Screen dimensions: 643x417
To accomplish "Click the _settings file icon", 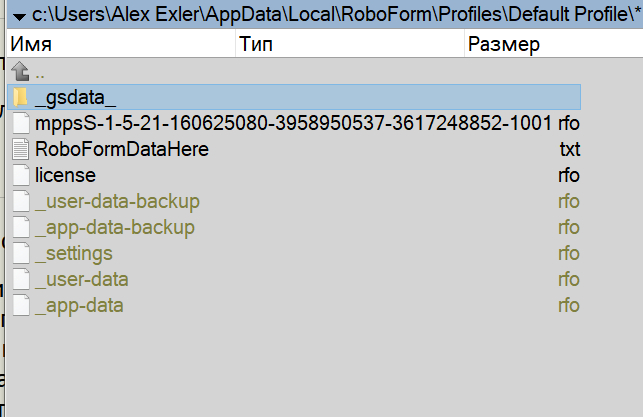I will click(21, 253).
